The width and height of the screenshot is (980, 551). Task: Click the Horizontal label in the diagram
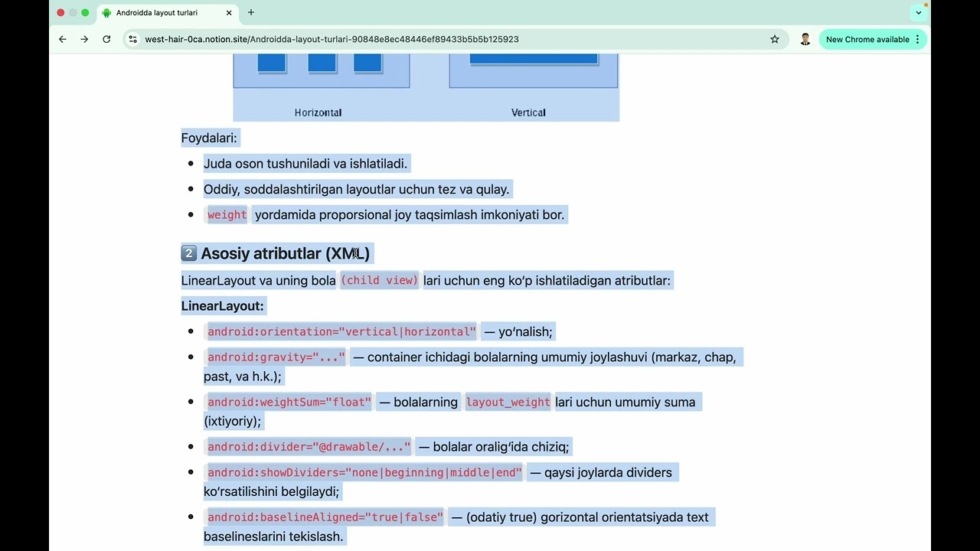click(x=318, y=112)
